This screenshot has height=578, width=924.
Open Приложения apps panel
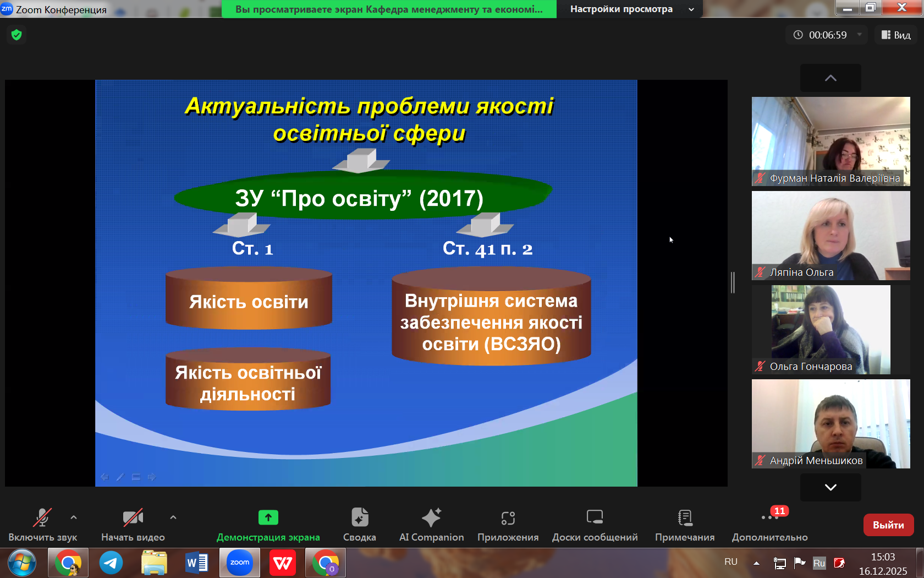click(x=508, y=525)
